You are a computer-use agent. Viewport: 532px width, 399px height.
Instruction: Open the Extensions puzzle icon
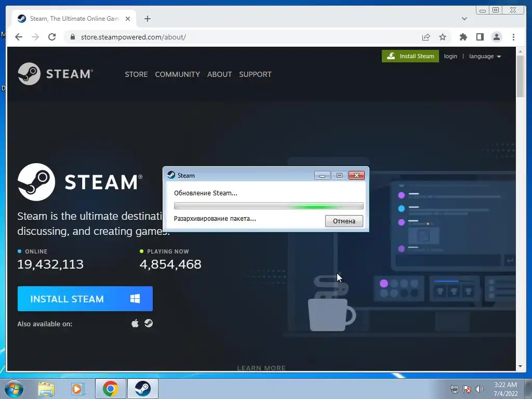463,37
